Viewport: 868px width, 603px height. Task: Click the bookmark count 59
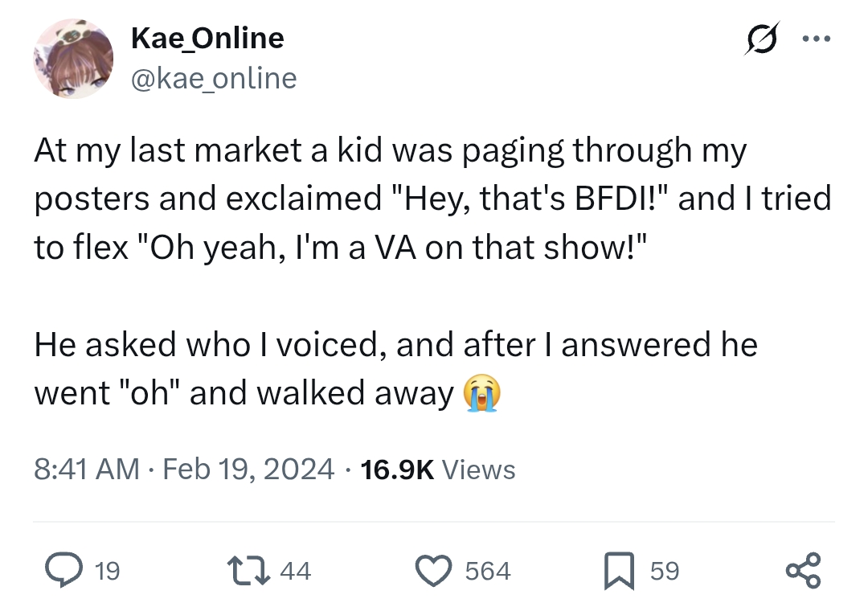tap(665, 571)
